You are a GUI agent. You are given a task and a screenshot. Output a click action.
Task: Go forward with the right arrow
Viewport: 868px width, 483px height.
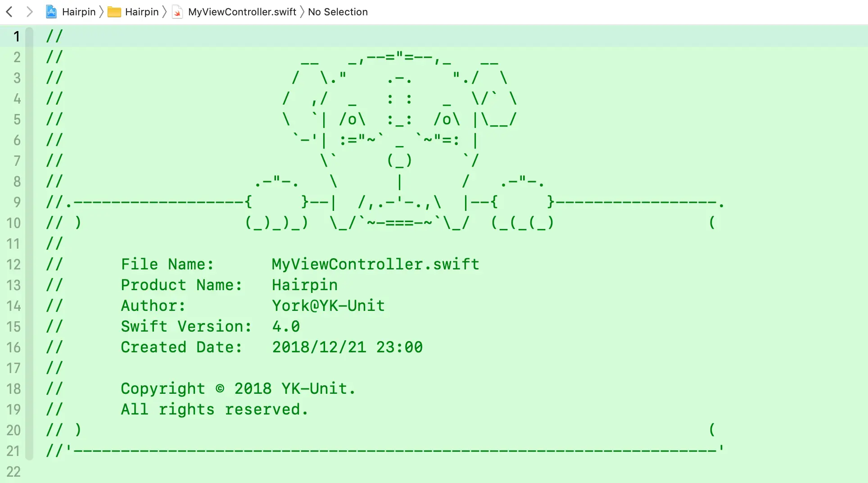tap(30, 12)
